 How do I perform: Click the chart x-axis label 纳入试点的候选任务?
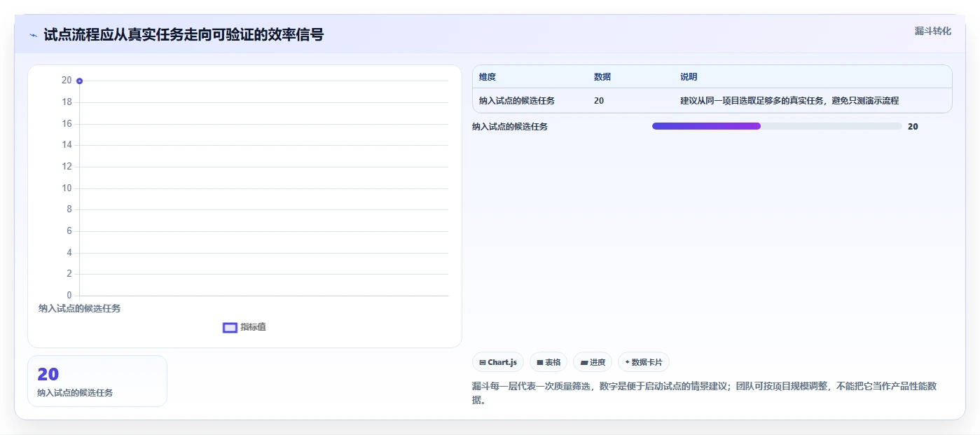(79, 308)
